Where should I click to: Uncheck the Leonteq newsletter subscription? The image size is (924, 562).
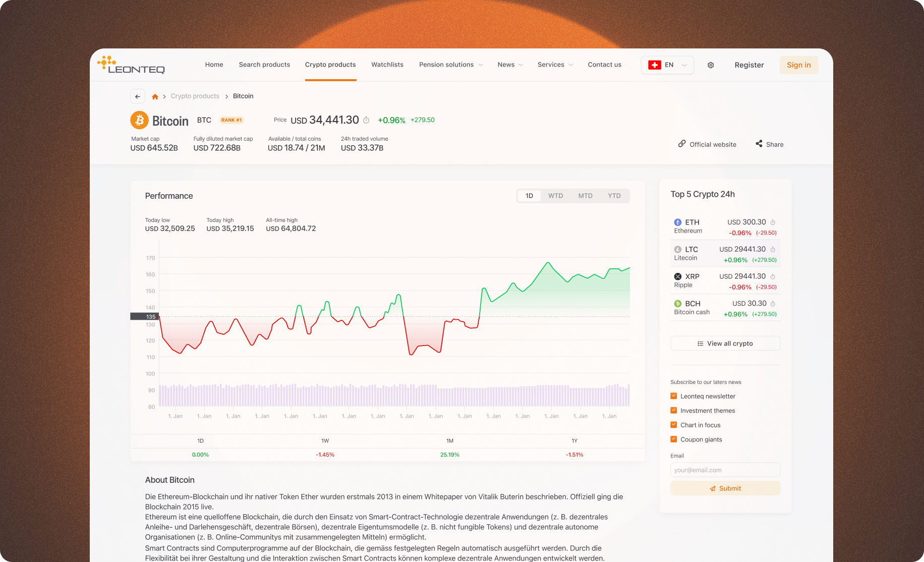(x=673, y=396)
